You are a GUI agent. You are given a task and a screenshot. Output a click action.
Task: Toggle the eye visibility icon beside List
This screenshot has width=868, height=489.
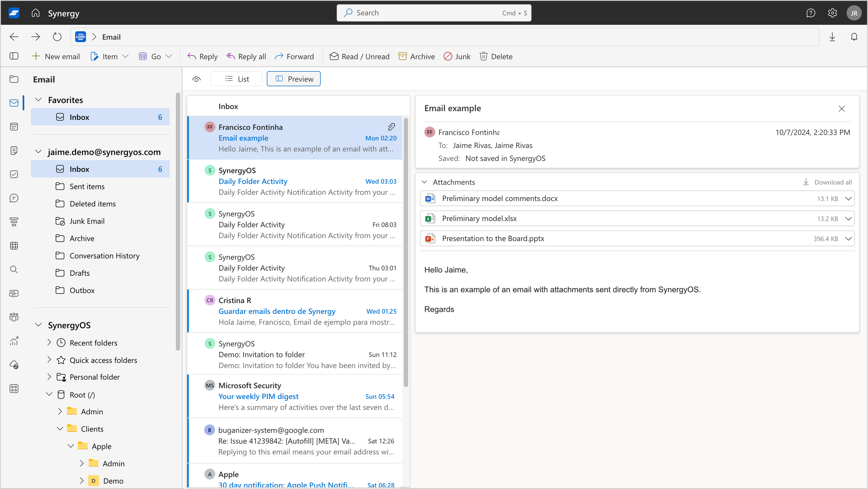point(196,79)
